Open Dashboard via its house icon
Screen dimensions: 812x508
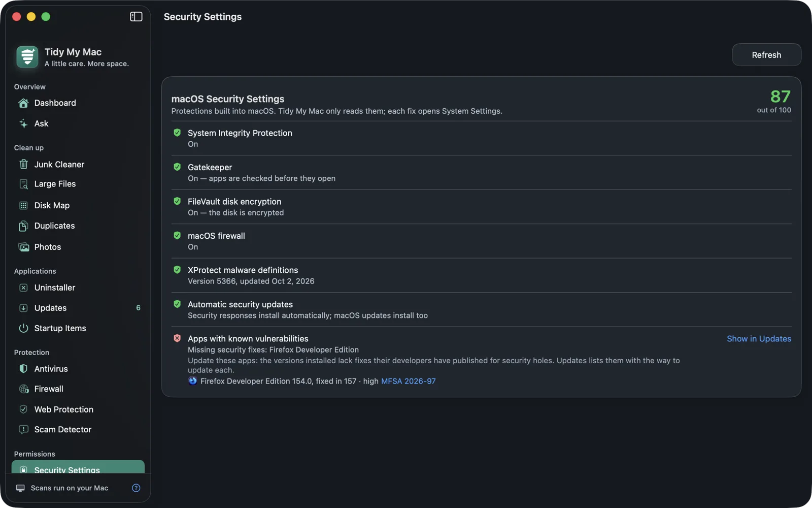click(23, 103)
